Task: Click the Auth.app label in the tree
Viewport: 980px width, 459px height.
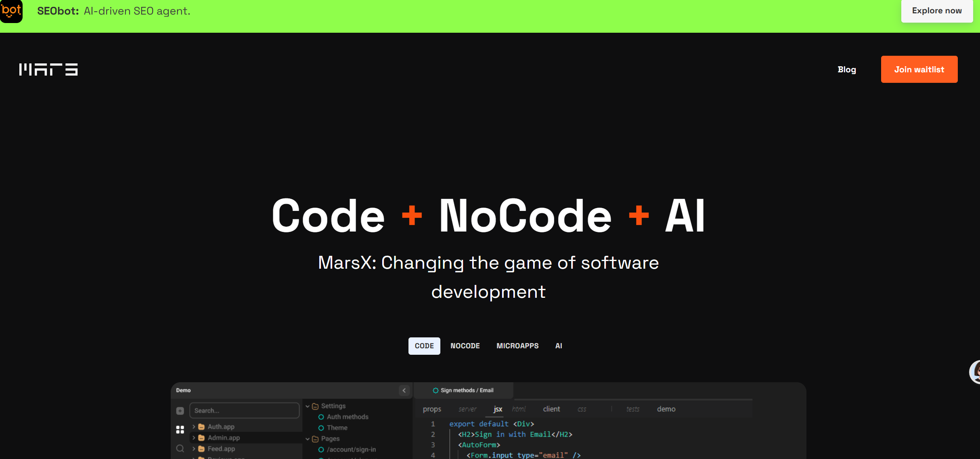Action: coord(221,427)
